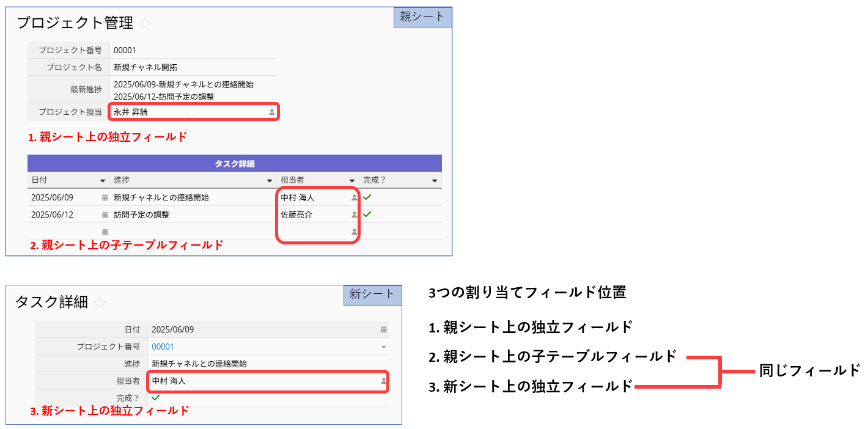Open 日付 column header dropdown
The height and width of the screenshot is (429, 868).
(102, 181)
